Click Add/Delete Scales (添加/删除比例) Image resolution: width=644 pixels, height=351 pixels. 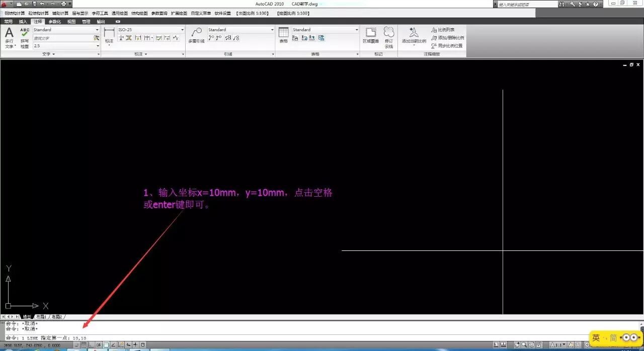(447, 38)
